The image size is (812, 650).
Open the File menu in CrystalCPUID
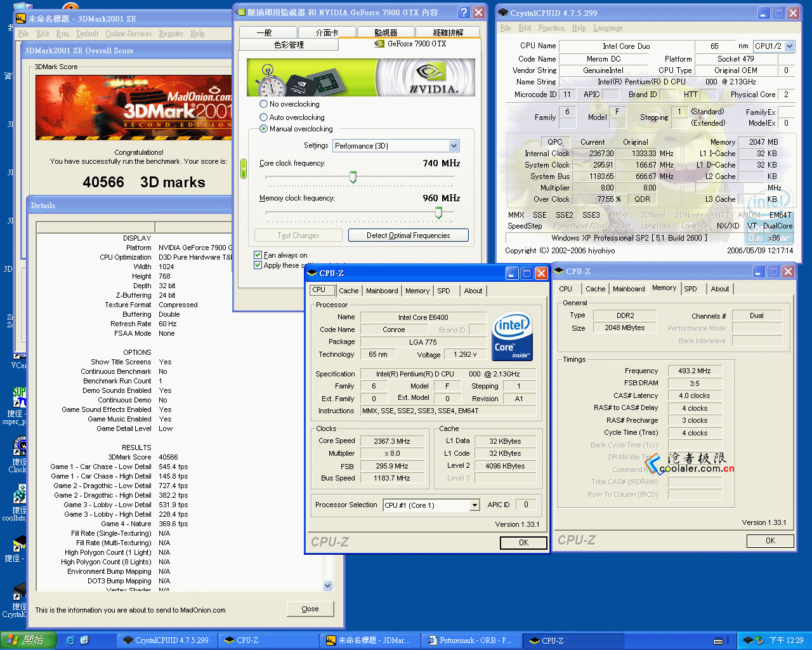pyautogui.click(x=506, y=28)
